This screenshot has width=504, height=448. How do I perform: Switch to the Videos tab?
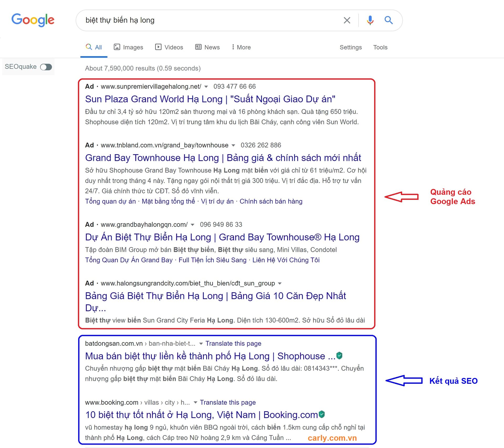click(169, 47)
